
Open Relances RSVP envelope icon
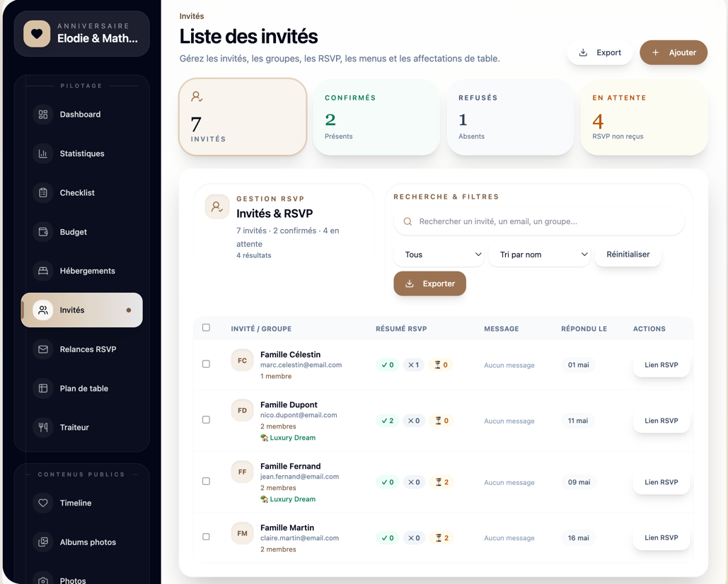click(43, 349)
